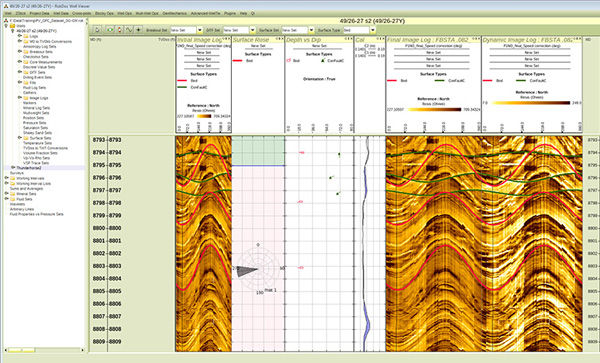The image size is (600, 363).
Task: Click the Initial Image Log resistivity color bar
Action: (x=204, y=116)
